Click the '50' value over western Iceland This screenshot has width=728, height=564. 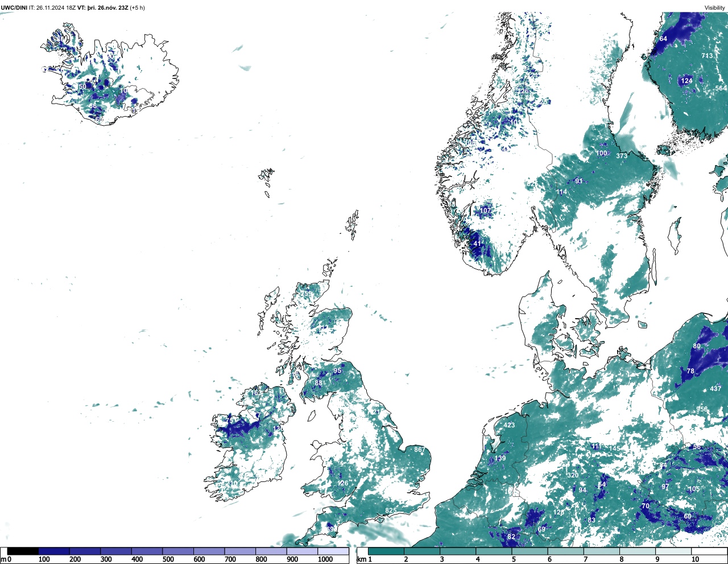pyautogui.click(x=82, y=87)
